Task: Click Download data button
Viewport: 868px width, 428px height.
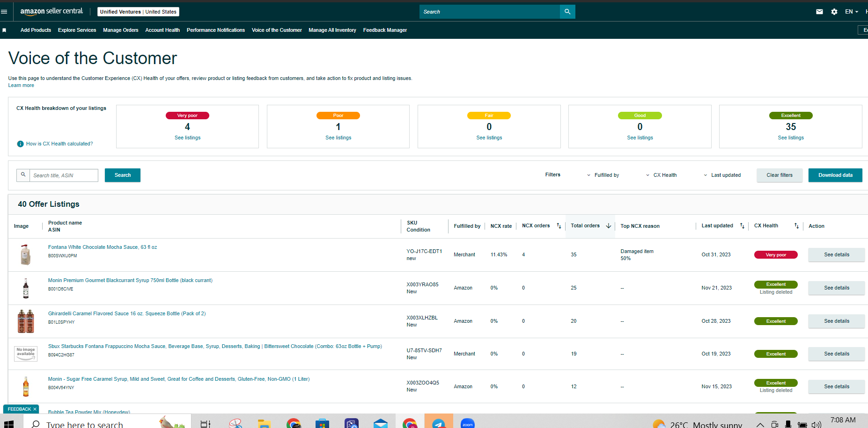Action: click(x=835, y=175)
